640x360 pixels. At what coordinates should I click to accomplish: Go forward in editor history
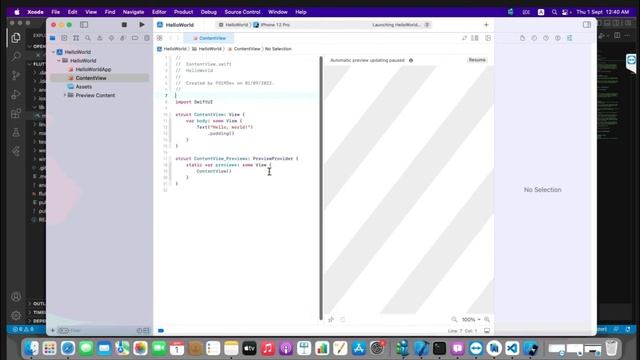coord(178,38)
